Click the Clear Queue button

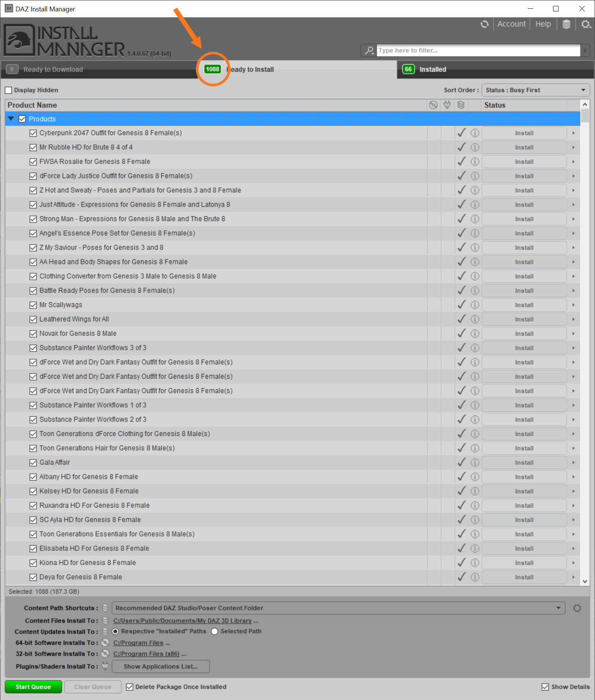pos(93,687)
